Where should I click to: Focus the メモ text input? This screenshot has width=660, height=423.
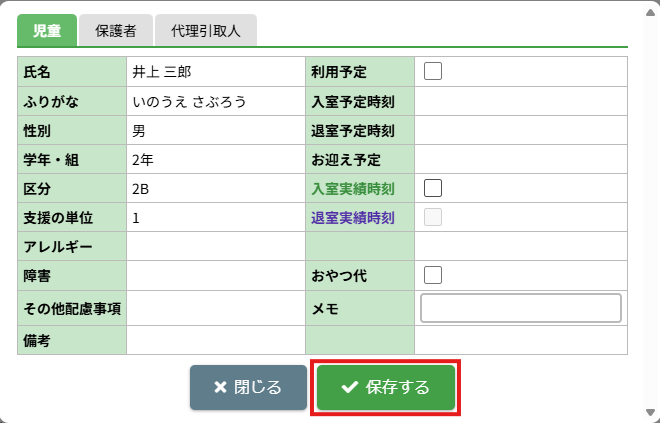[521, 308]
